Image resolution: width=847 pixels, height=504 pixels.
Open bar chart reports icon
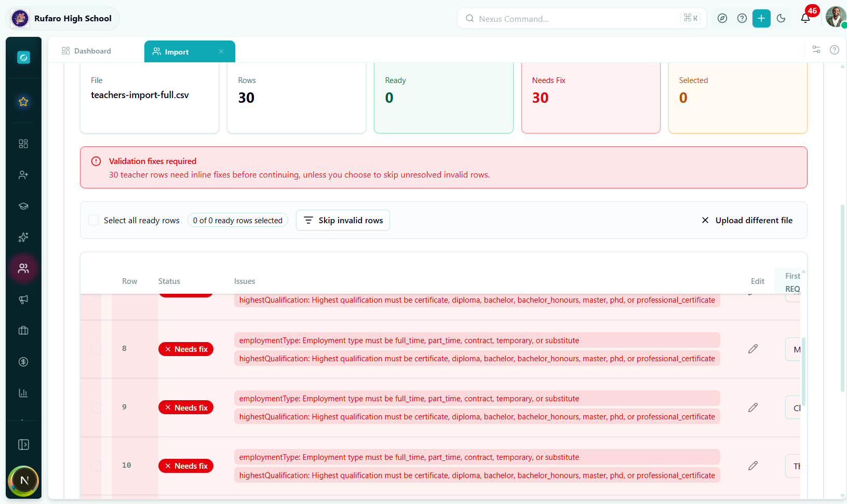23,393
